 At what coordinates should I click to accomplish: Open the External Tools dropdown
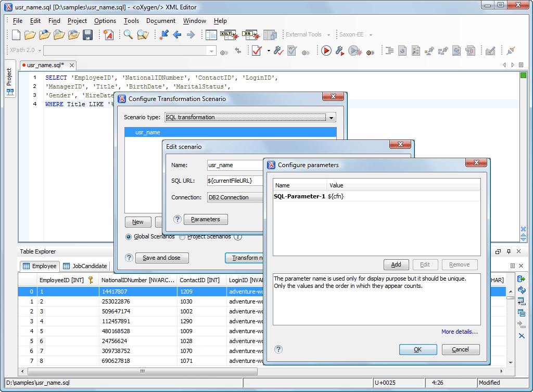328,35
